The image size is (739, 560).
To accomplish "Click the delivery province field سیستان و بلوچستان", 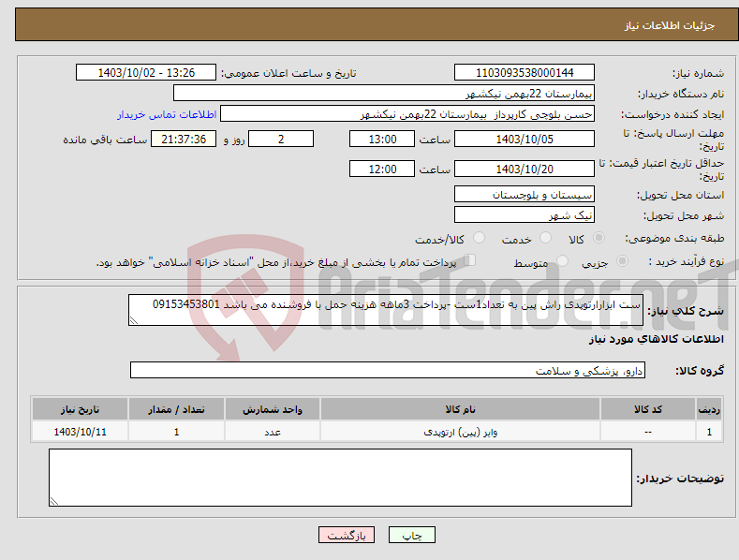I will point(525,194).
